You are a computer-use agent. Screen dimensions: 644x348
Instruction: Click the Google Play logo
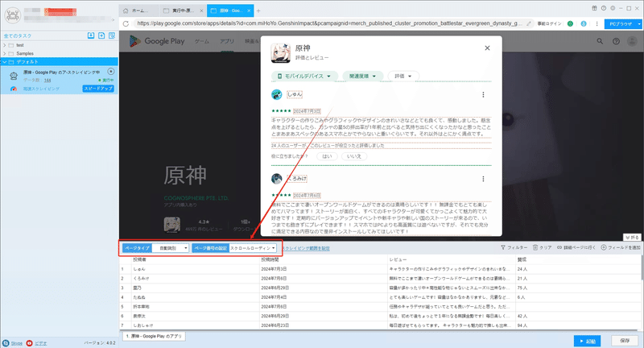coord(156,41)
